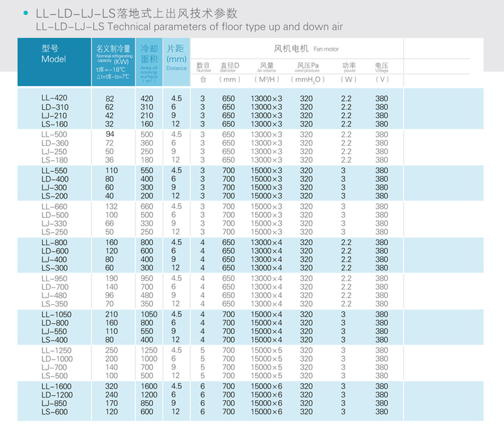
Task: Select the 型号 Model header cell
Action: point(54,54)
